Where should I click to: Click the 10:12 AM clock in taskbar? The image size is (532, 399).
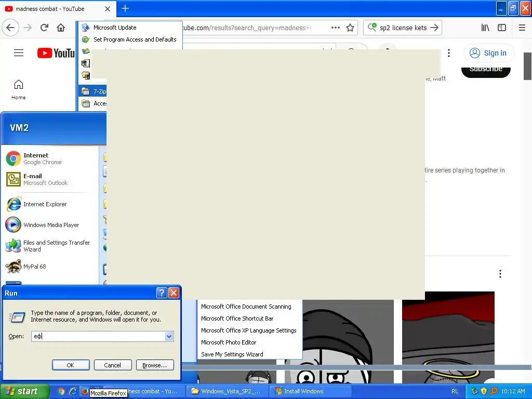[x=513, y=391]
